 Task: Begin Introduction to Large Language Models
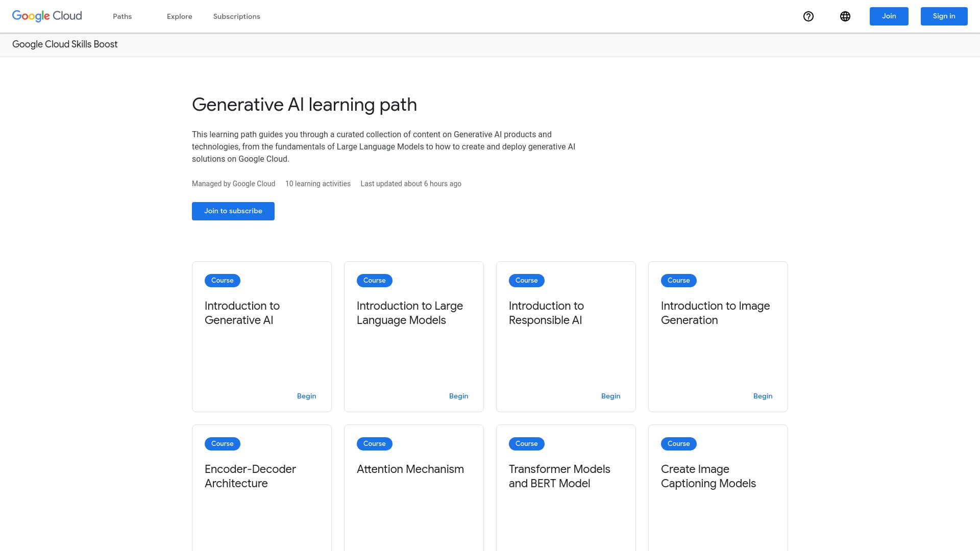(x=459, y=396)
